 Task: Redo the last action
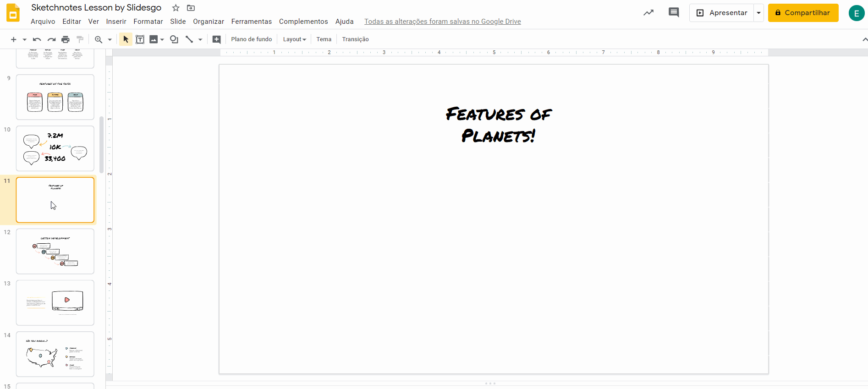point(51,39)
